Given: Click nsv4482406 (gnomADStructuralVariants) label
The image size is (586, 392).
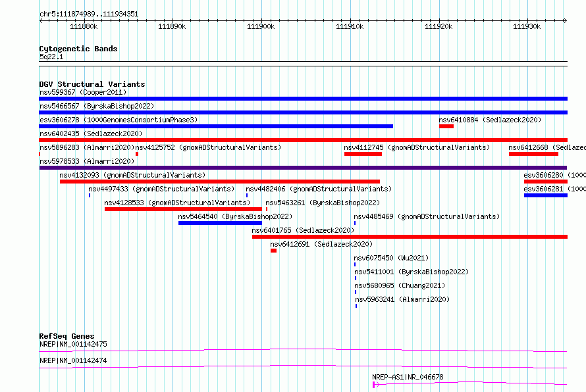Looking at the screenshot, I should 319,189.
